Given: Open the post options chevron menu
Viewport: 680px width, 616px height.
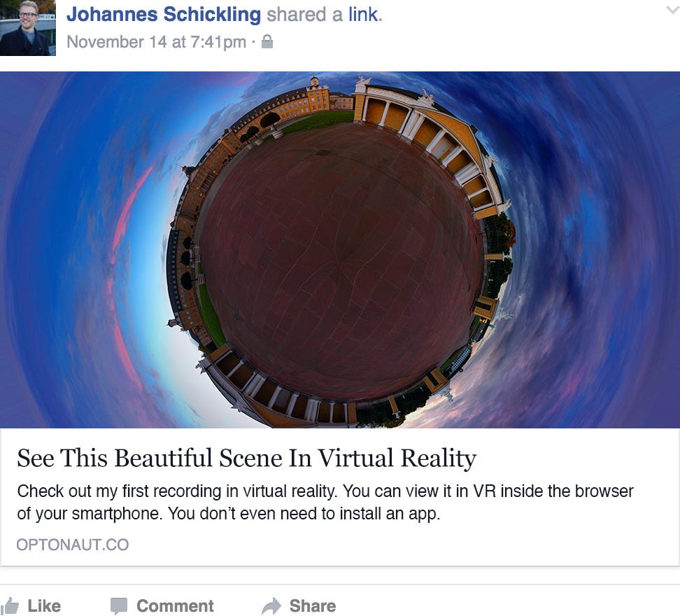Looking at the screenshot, I should tap(672, 10).
